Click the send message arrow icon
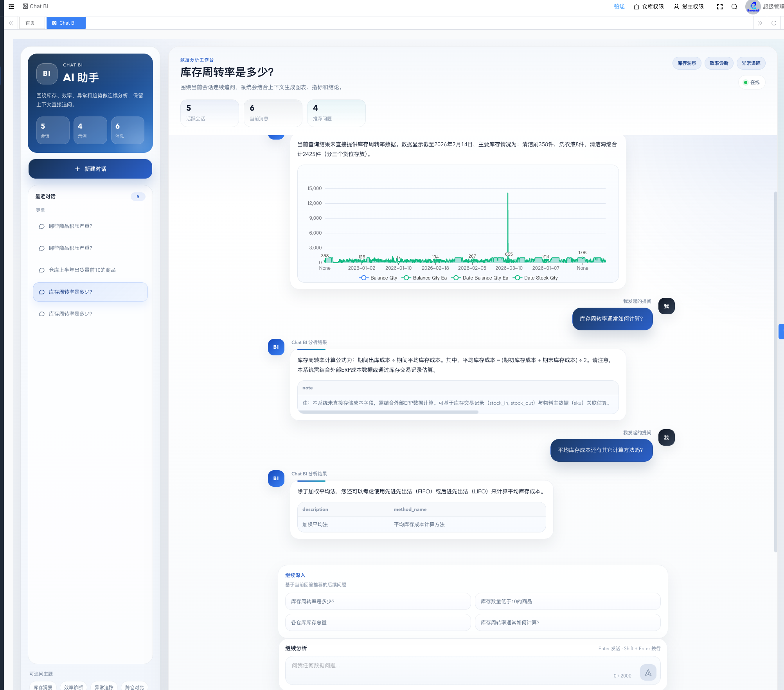 (x=648, y=672)
